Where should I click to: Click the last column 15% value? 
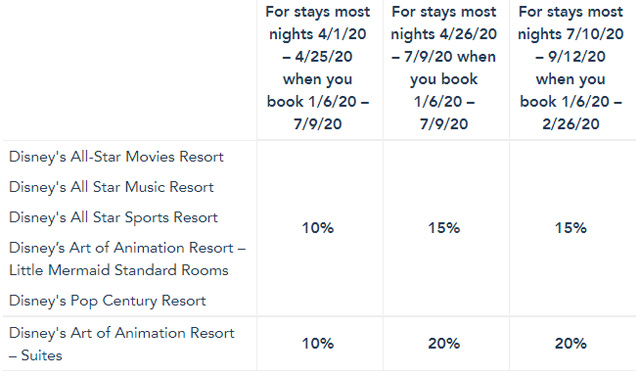[x=571, y=228]
